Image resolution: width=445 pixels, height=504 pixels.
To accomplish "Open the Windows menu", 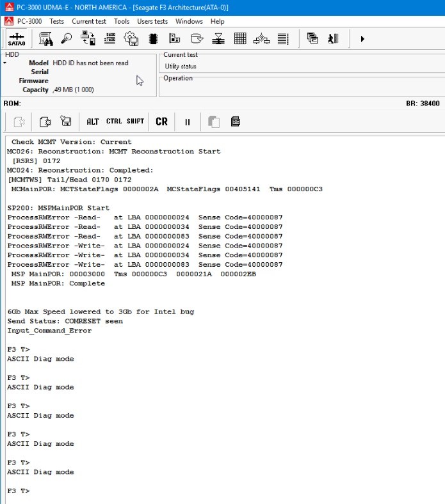I will point(189,21).
